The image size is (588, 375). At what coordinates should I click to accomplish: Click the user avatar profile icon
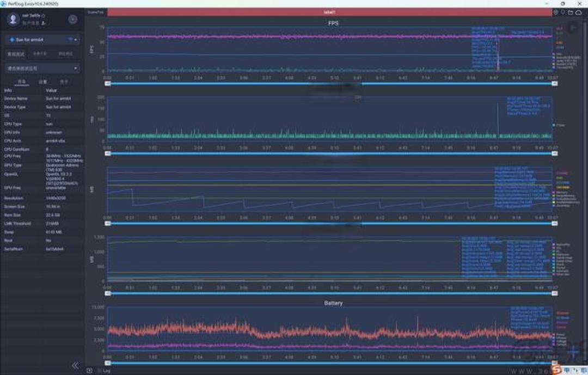pos(13,19)
